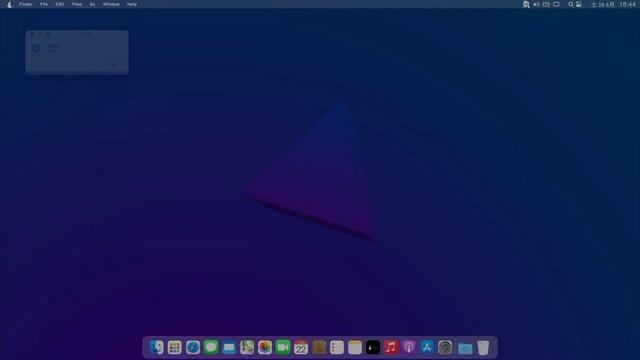Open the Help menu

(132, 4)
